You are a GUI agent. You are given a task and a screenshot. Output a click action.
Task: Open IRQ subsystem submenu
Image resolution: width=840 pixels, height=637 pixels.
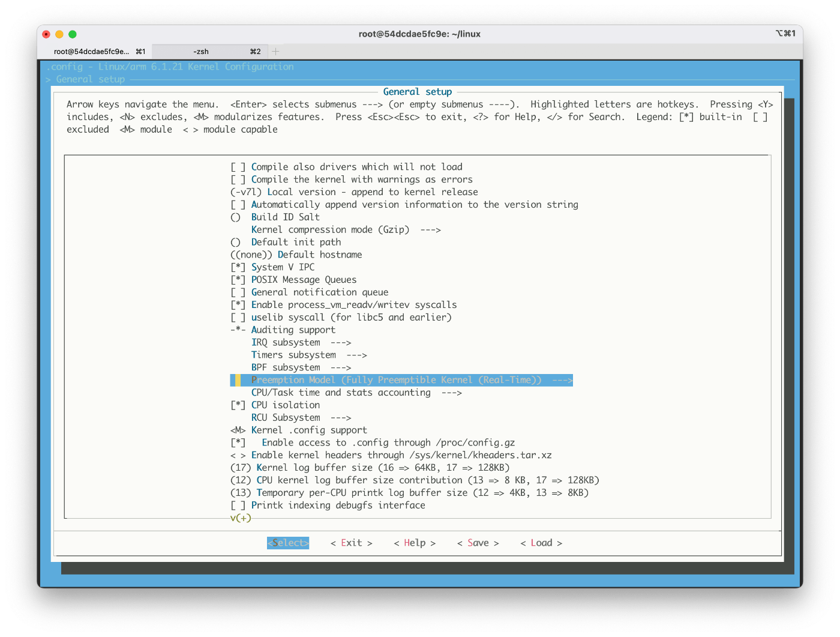pyautogui.click(x=301, y=343)
